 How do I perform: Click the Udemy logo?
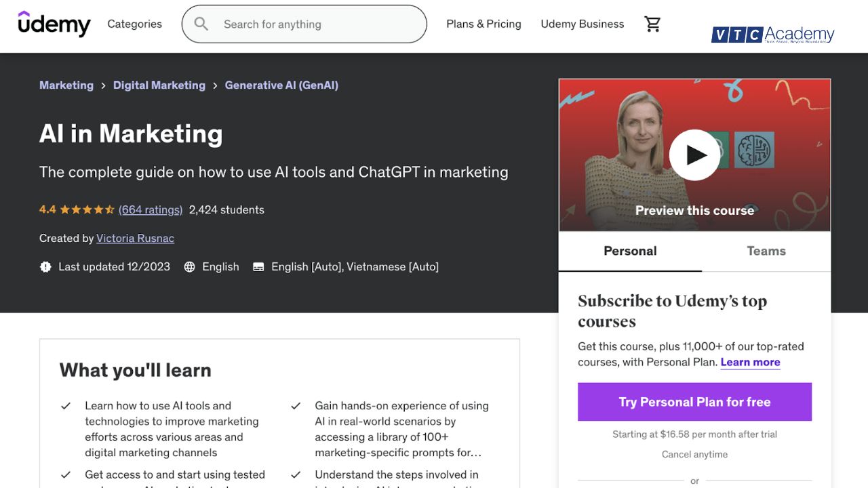[54, 24]
